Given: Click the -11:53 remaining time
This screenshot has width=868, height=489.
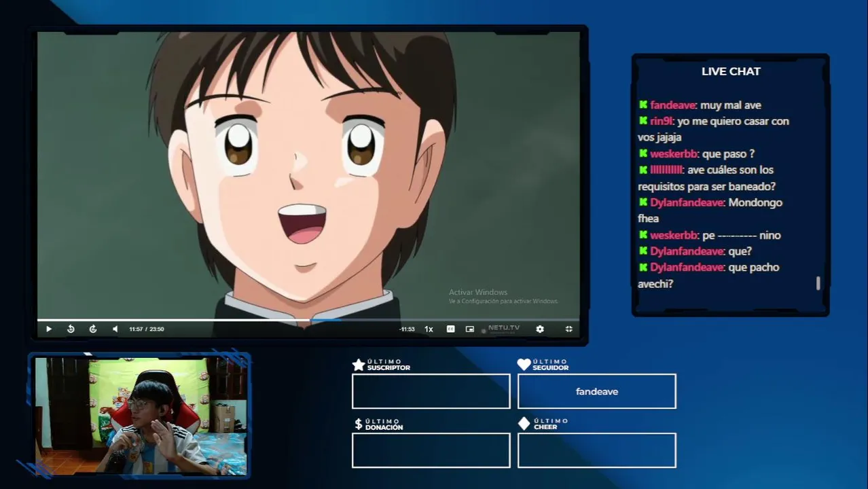Looking at the screenshot, I should pyautogui.click(x=407, y=329).
